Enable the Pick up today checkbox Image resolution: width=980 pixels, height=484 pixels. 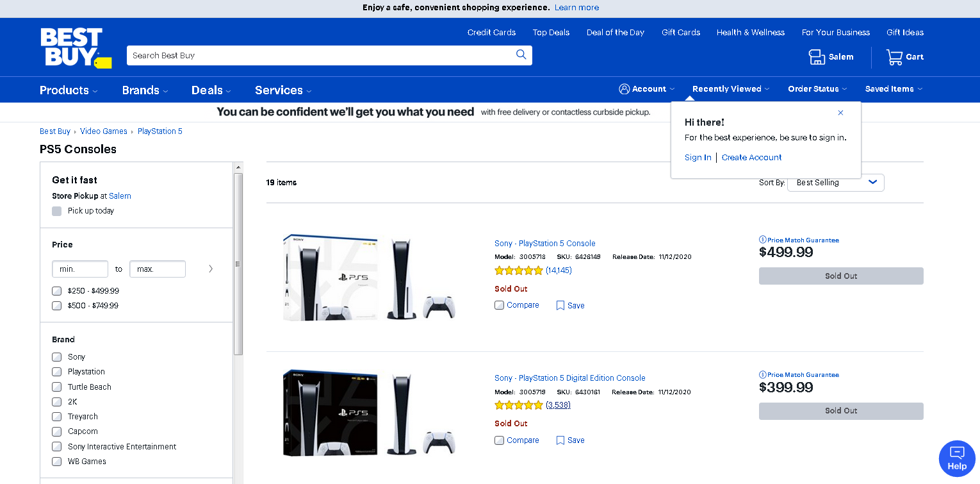pos(57,211)
